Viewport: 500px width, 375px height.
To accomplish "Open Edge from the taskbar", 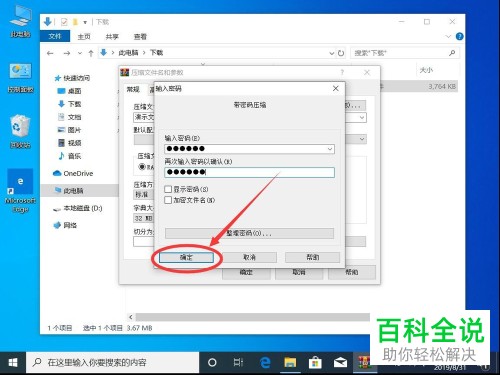I will (x=265, y=363).
